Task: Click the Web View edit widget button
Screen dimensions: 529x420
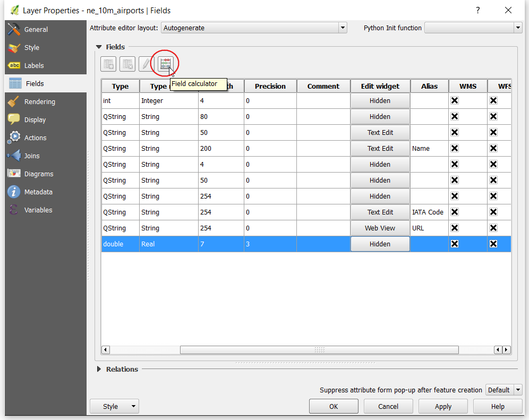Action: point(380,228)
